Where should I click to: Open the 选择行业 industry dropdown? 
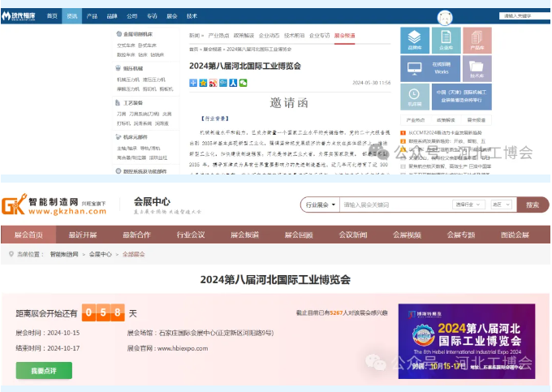(468, 205)
